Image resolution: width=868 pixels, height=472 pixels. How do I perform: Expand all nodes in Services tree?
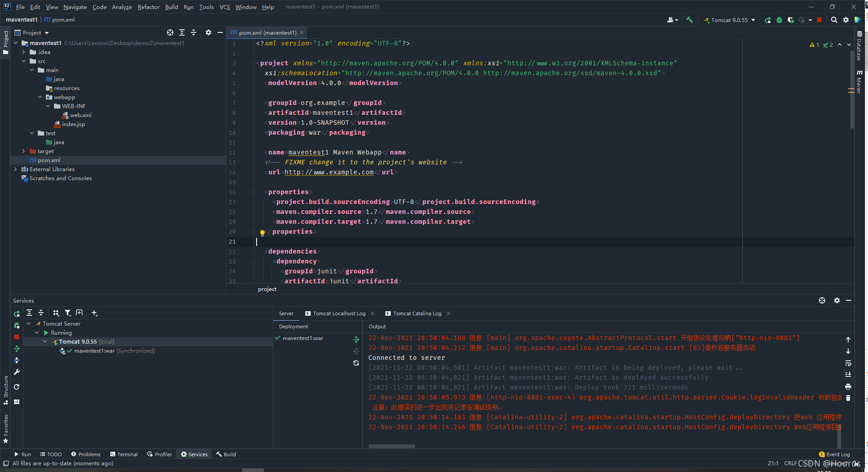(x=29, y=313)
